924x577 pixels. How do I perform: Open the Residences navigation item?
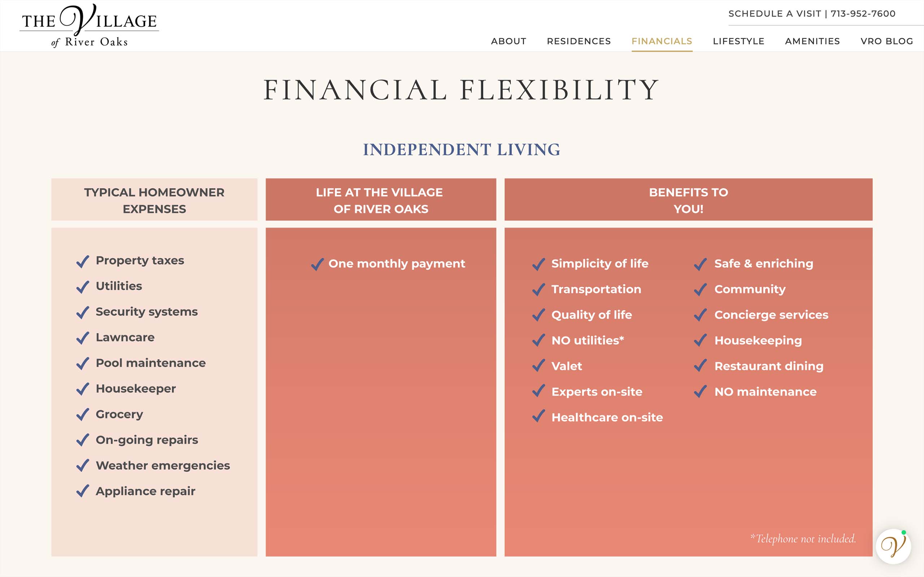[579, 41]
